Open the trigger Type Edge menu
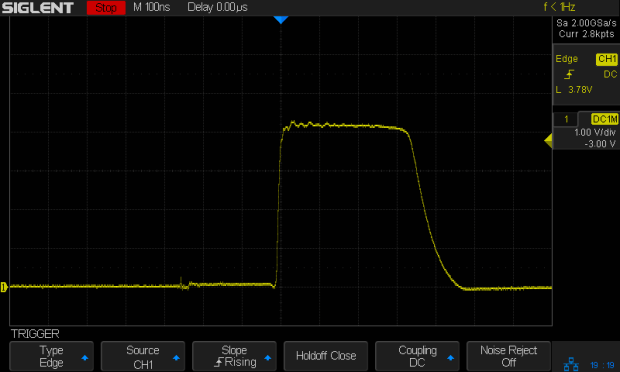620x372 pixels. (x=51, y=356)
